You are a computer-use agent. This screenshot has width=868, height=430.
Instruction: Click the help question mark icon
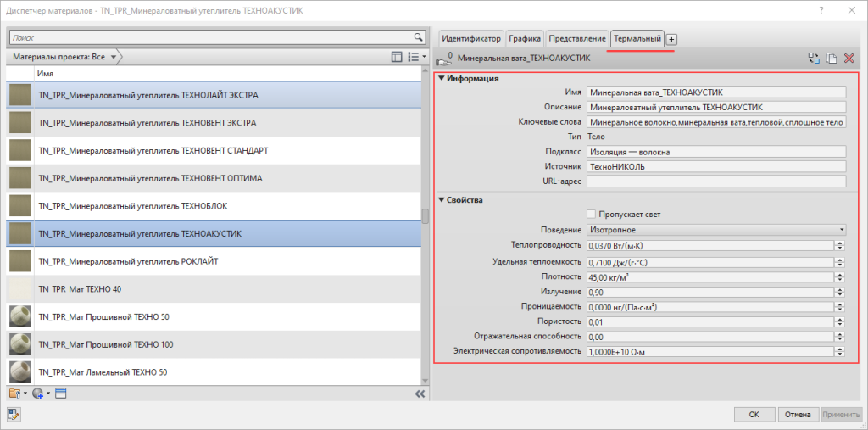821,10
